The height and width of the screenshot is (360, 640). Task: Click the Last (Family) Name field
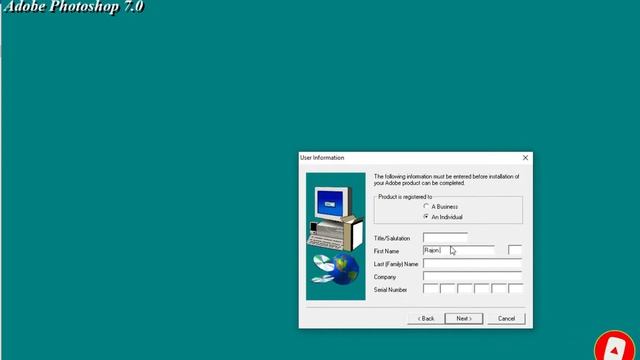coord(472,263)
